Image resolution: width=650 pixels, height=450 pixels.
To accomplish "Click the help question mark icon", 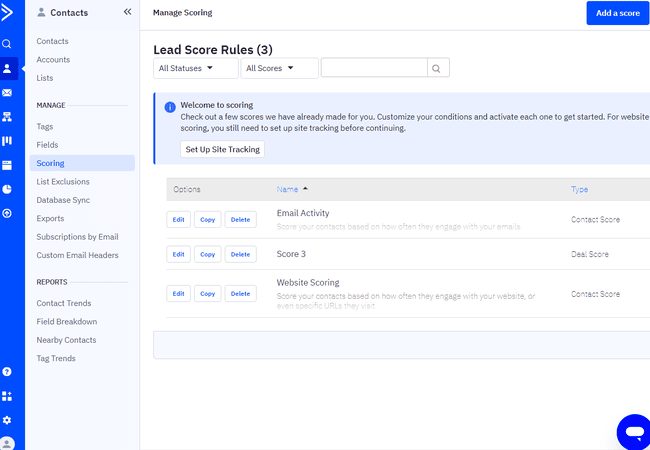I will [x=7, y=372].
